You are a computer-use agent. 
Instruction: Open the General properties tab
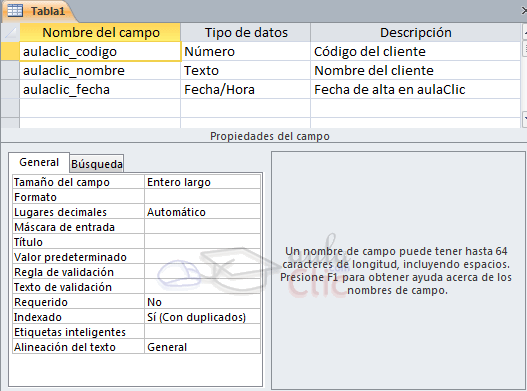coord(39,162)
